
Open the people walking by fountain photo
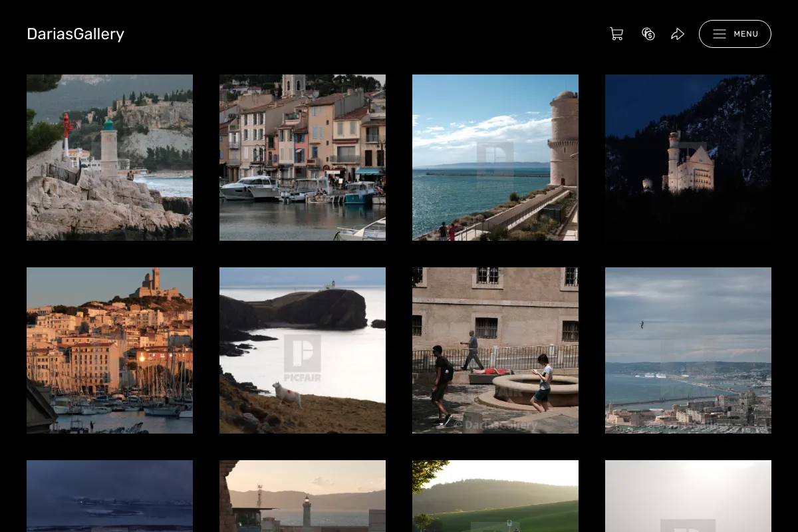point(495,350)
